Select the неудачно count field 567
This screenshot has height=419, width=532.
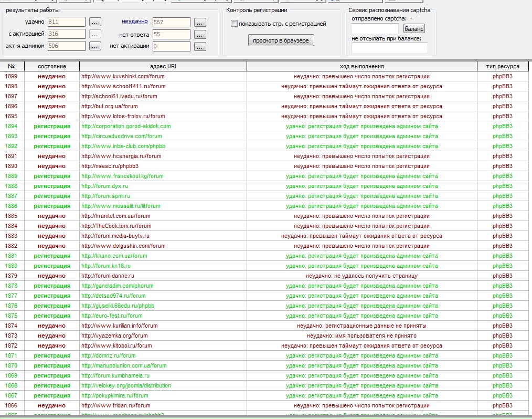[172, 23]
